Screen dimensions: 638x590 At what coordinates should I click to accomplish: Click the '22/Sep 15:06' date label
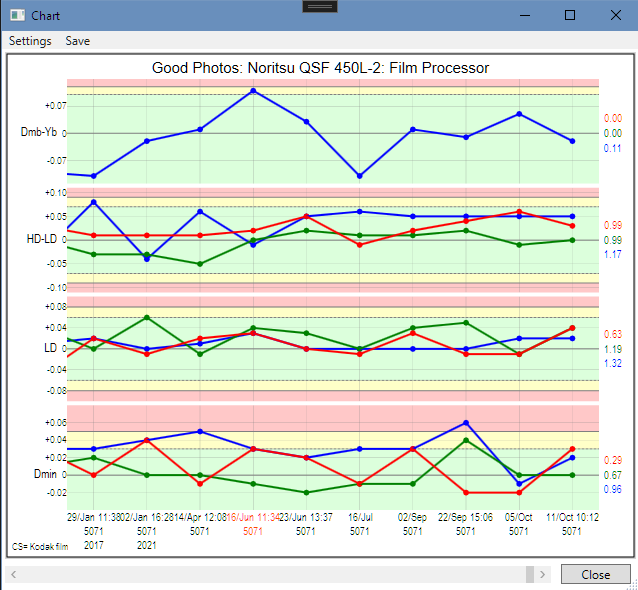click(465, 517)
